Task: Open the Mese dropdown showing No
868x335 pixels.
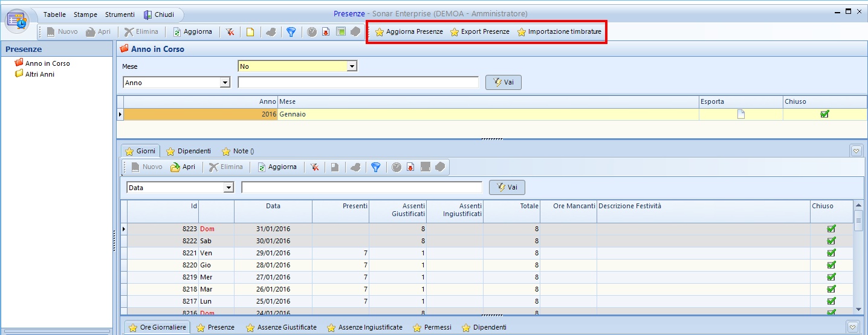Action: (352, 66)
